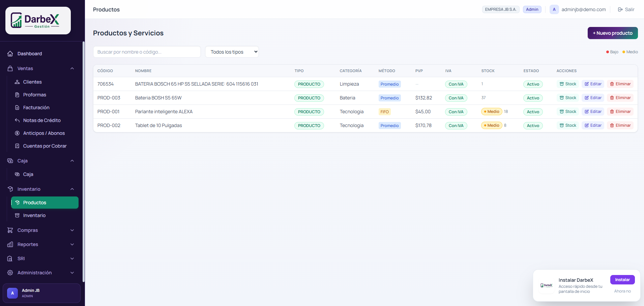Click the FIFO method tag
Viewport: 644px width, 306px height.
(x=384, y=112)
